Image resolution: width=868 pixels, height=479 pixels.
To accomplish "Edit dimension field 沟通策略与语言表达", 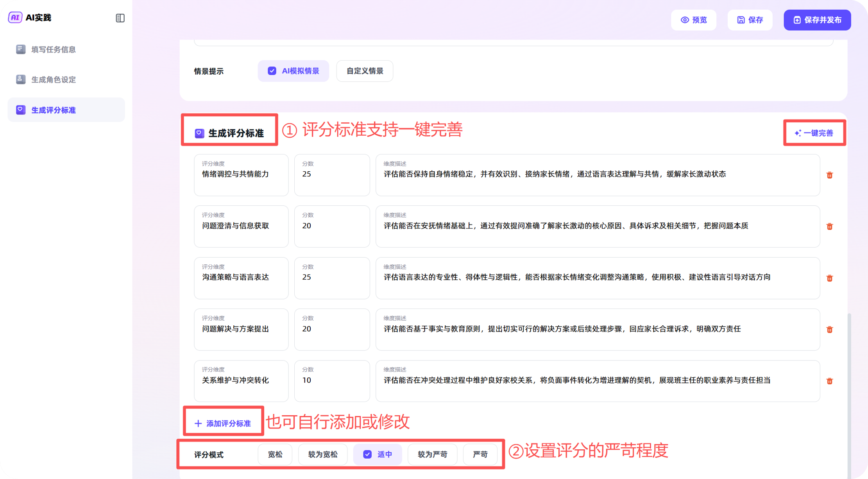I will 241,278.
